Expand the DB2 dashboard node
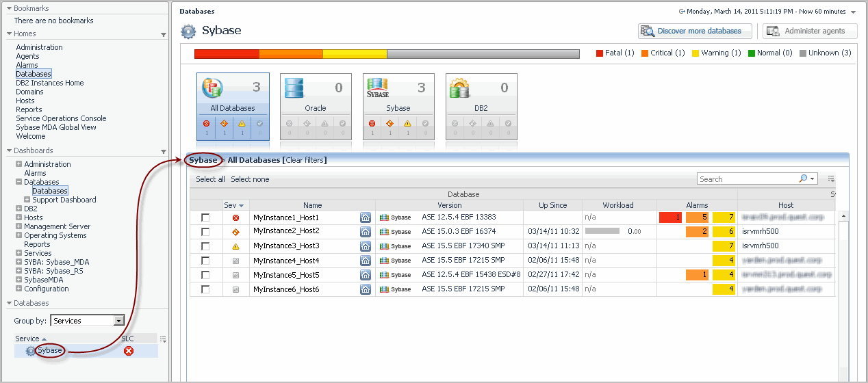The width and height of the screenshot is (868, 383). pyautogui.click(x=19, y=209)
